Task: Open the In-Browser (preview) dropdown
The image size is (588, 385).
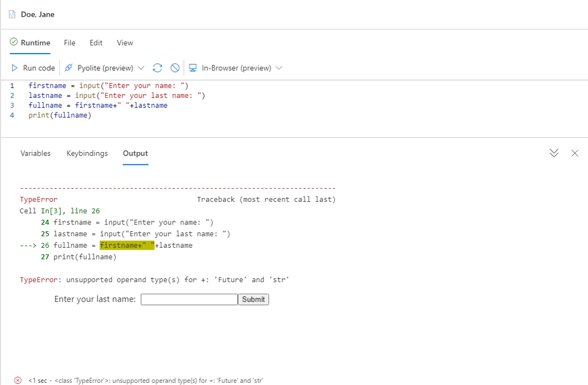Action: point(278,67)
